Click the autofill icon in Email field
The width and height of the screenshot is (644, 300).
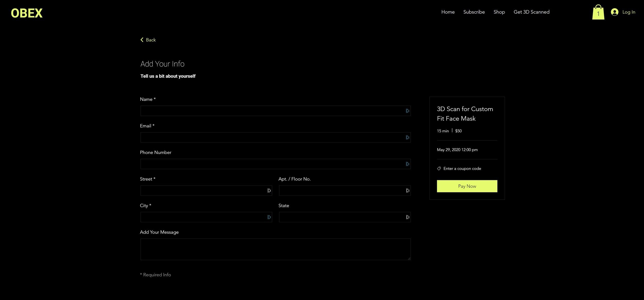(407, 137)
